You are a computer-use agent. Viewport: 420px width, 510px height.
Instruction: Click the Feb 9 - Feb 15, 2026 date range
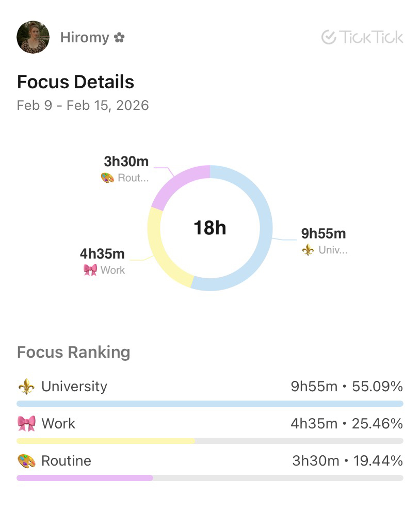pos(83,105)
